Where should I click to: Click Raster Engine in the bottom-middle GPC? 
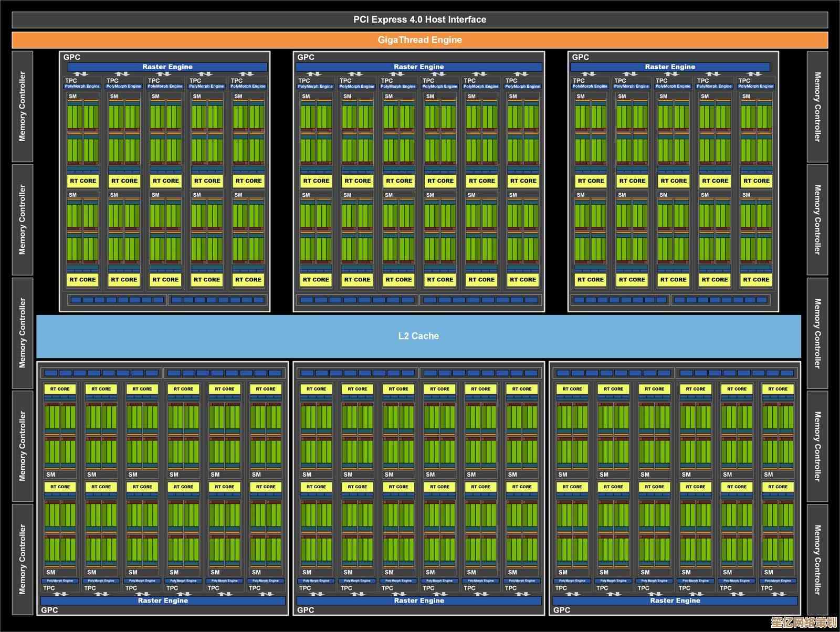click(x=418, y=601)
